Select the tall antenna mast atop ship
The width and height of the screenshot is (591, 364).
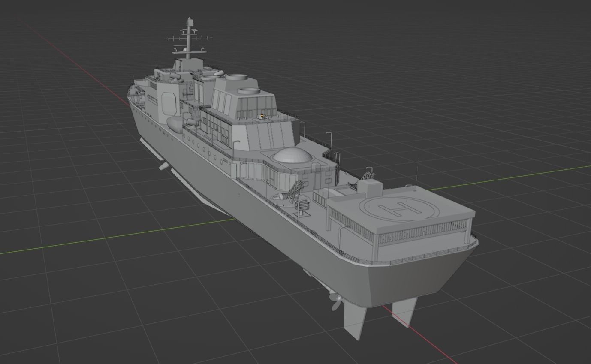pyautogui.click(x=188, y=38)
